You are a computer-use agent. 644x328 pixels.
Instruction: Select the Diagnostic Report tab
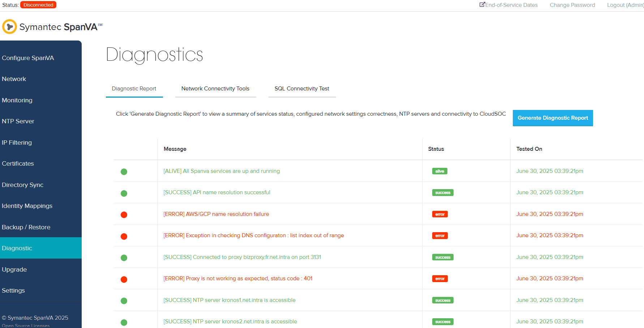click(134, 89)
